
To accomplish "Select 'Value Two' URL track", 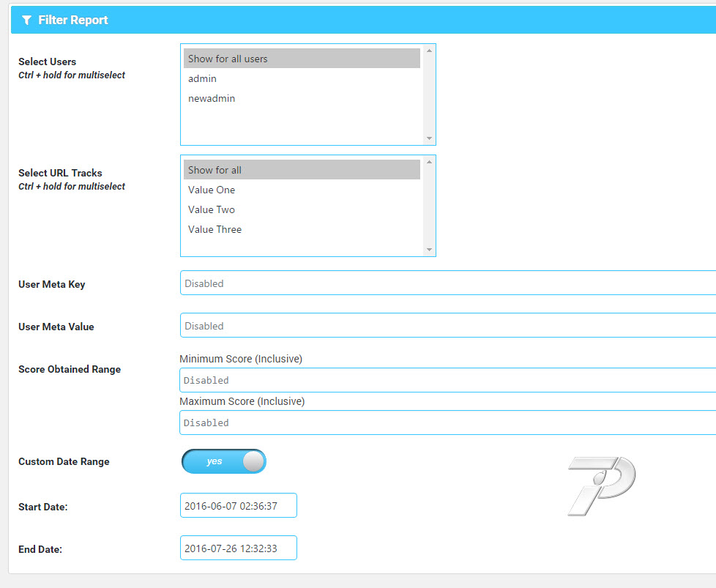I will pos(302,209).
